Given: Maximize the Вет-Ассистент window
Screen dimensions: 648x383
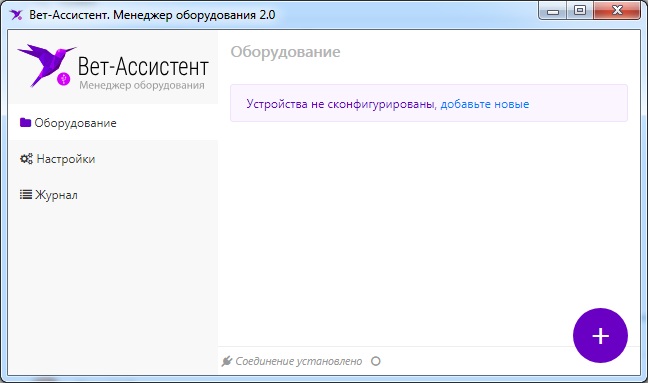Looking at the screenshot, I should 580,10.
